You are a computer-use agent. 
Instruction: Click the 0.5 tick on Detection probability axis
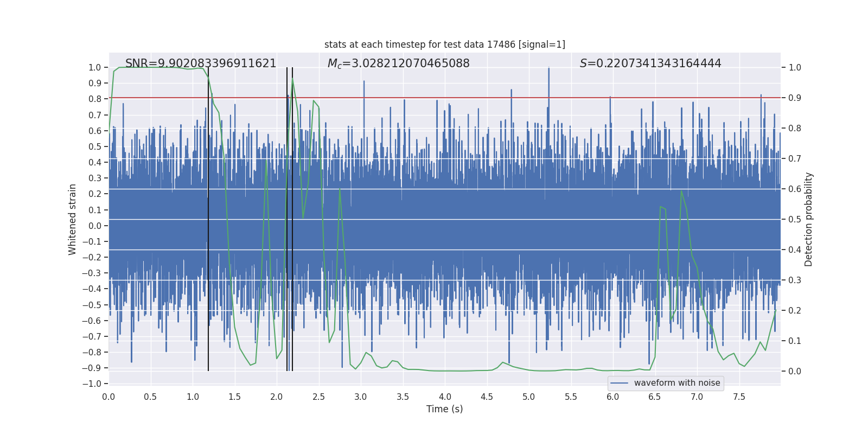point(795,220)
